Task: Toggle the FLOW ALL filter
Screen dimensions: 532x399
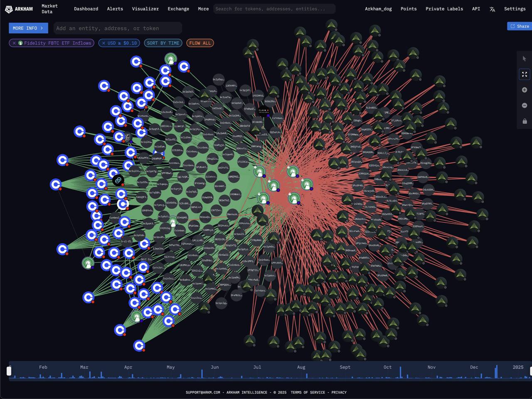Action: point(200,43)
